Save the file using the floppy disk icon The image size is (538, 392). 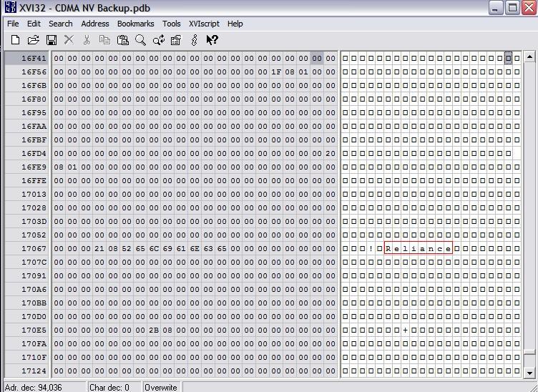click(x=51, y=40)
